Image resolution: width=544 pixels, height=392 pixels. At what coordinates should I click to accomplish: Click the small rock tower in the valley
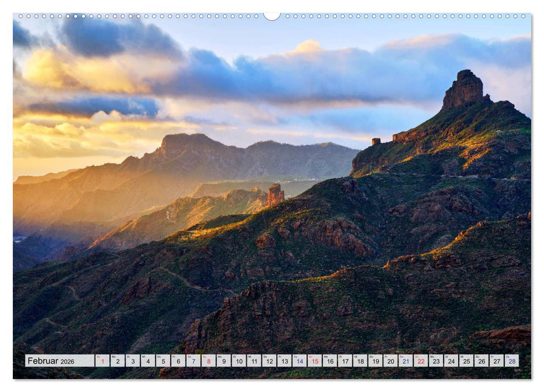(x=275, y=194)
